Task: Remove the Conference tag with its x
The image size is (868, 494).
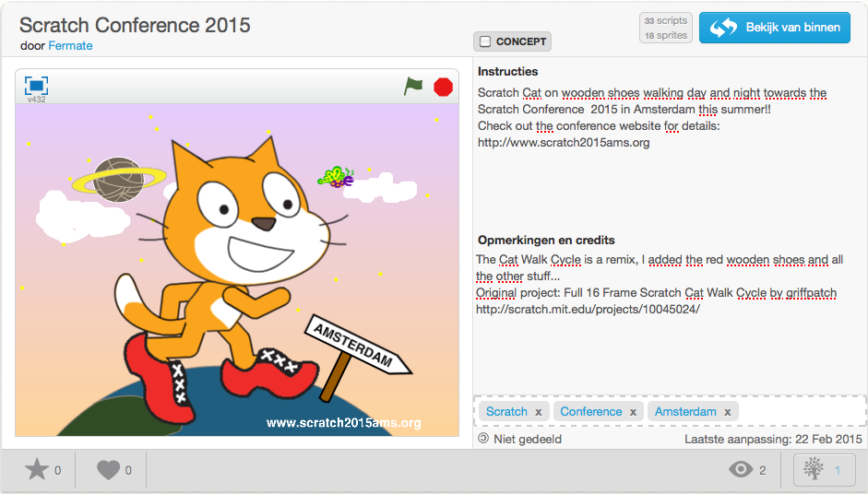Action: (x=634, y=412)
